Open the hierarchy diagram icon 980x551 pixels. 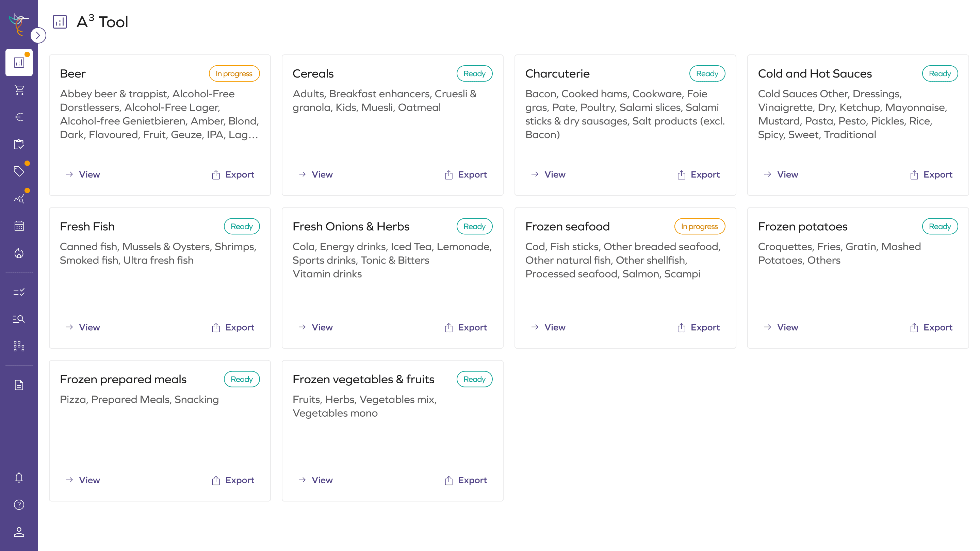(x=19, y=347)
